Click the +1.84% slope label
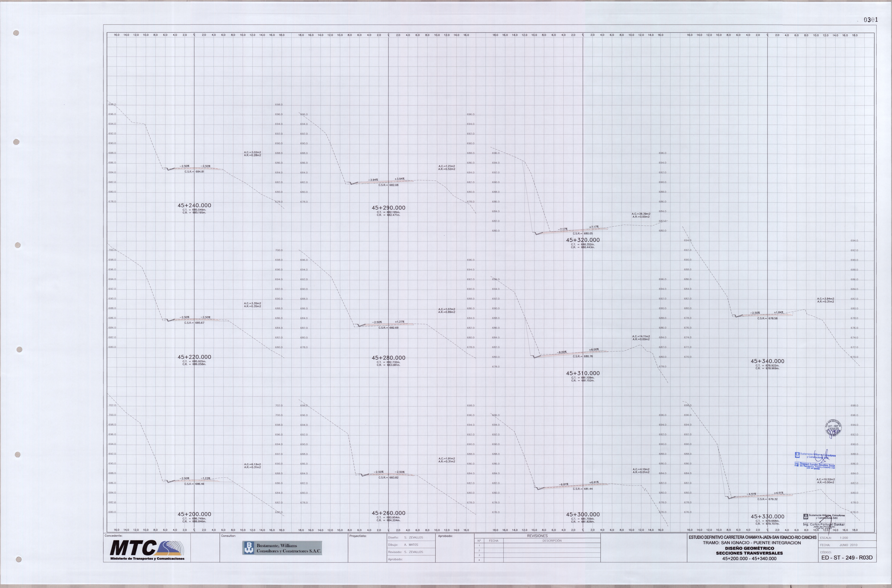 point(778,312)
